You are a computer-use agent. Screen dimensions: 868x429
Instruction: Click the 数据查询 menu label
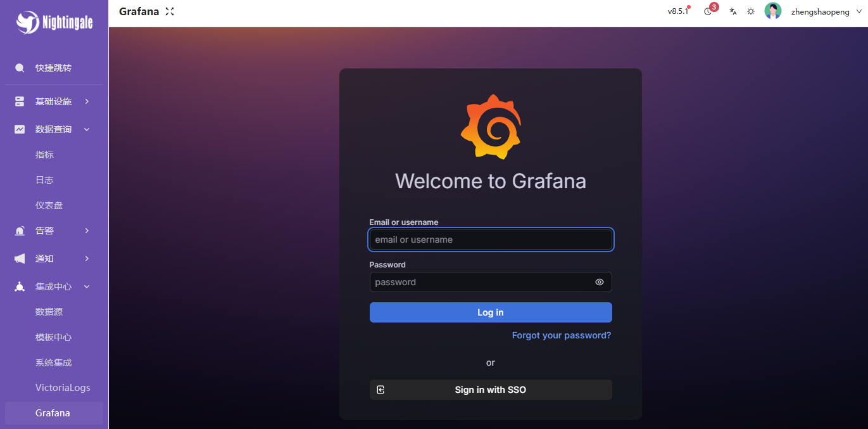pyautogui.click(x=53, y=129)
